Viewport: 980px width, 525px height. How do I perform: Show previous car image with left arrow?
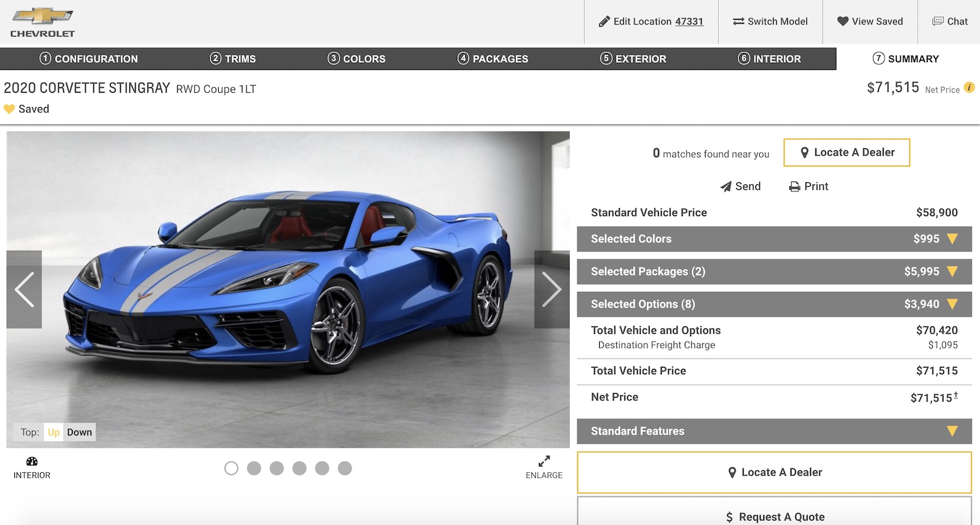click(24, 289)
